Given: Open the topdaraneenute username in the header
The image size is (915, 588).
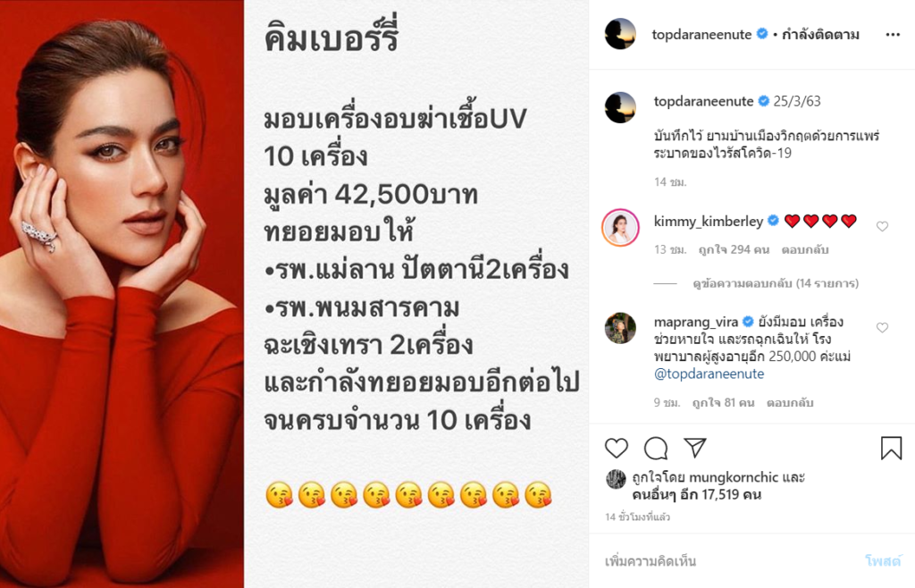Looking at the screenshot, I should click(x=701, y=35).
